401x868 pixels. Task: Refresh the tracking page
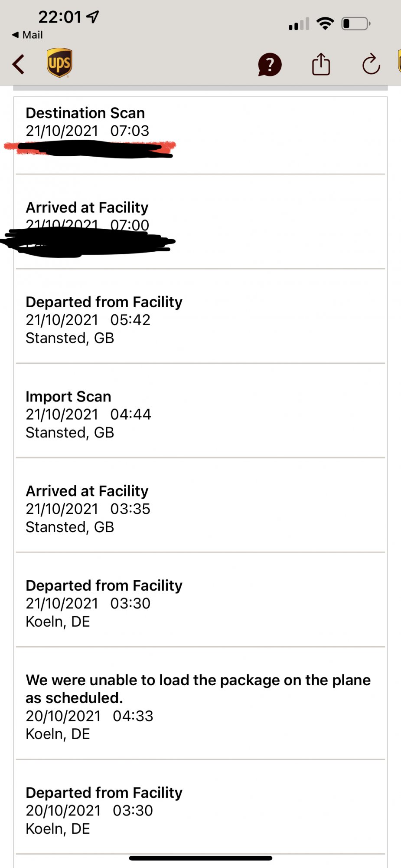371,64
